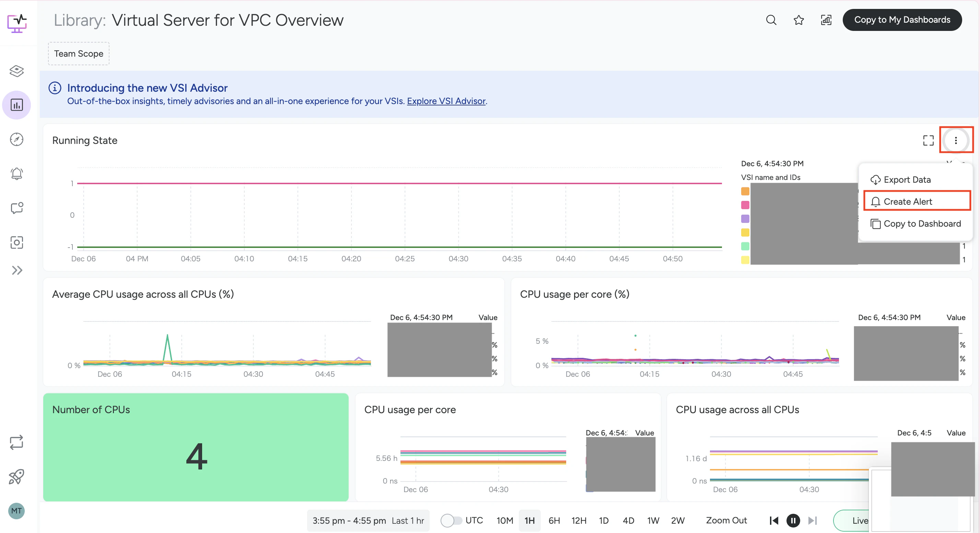The width and height of the screenshot is (980, 533).
Task: Select Export Data menu entry
Action: pyautogui.click(x=900, y=180)
